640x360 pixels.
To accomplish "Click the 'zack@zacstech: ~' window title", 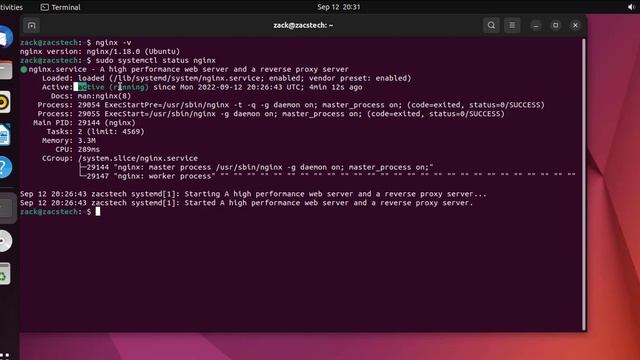I will pyautogui.click(x=303, y=25).
